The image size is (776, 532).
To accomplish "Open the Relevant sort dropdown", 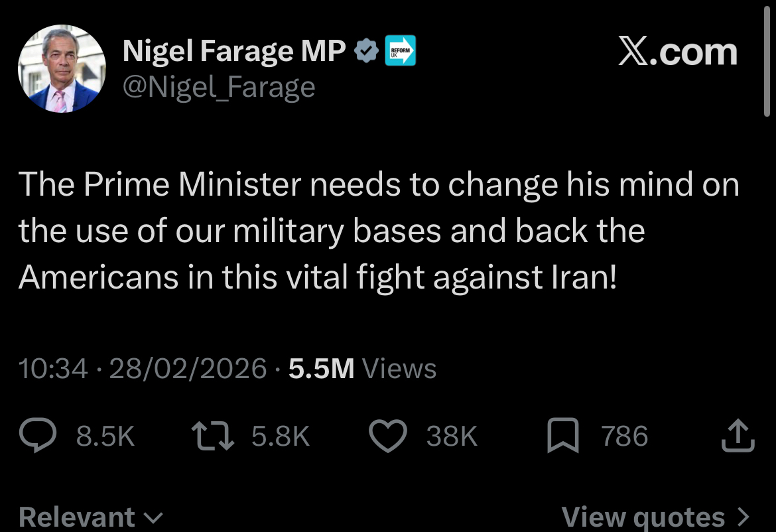I will (x=91, y=517).
